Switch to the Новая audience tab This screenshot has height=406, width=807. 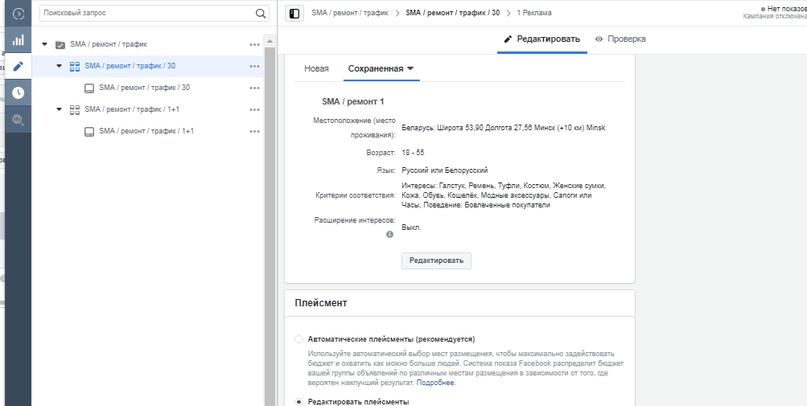(316, 68)
